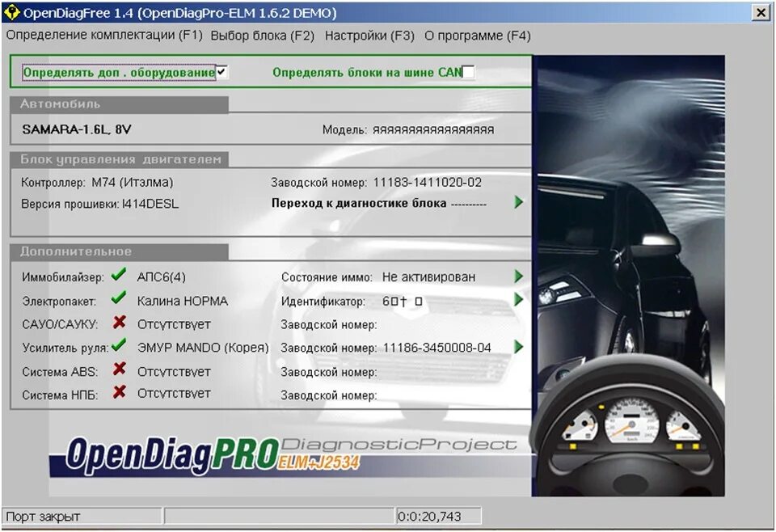
Task: Click green arrow next to immobilizer state
Action: [x=518, y=277]
